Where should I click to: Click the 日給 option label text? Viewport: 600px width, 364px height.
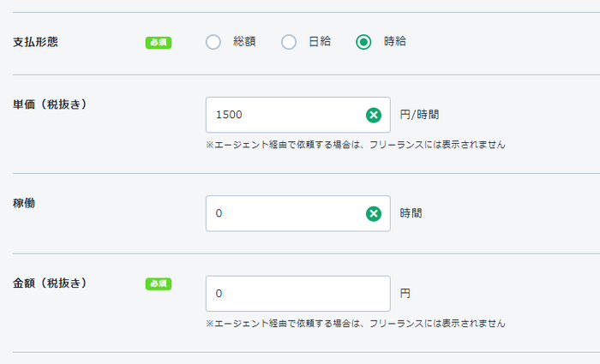320,42
